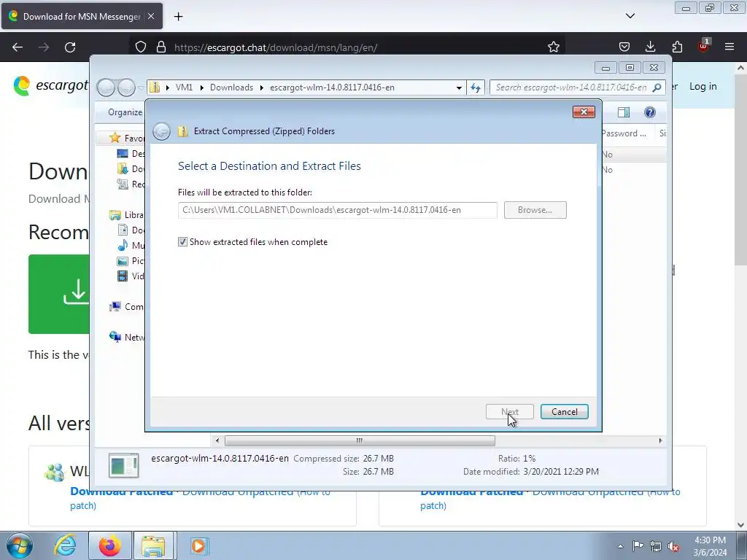The image size is (747, 560).
Task: Click the Browse... button
Action: point(535,210)
